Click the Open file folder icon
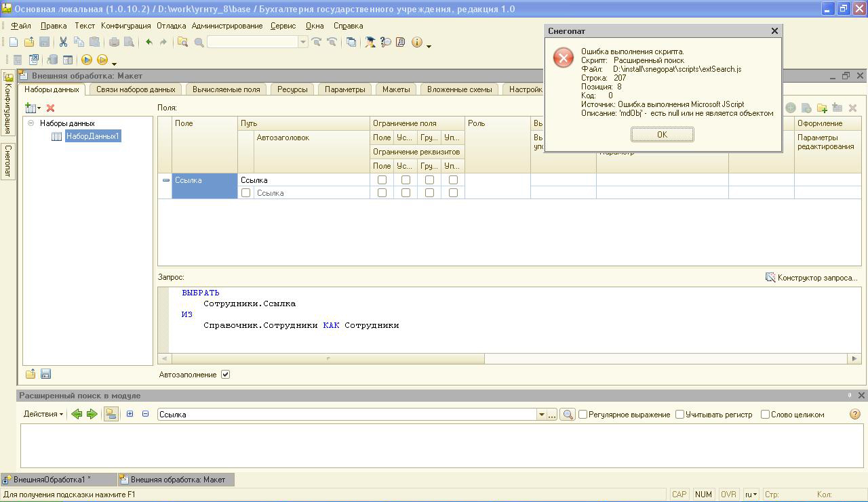 [x=29, y=42]
